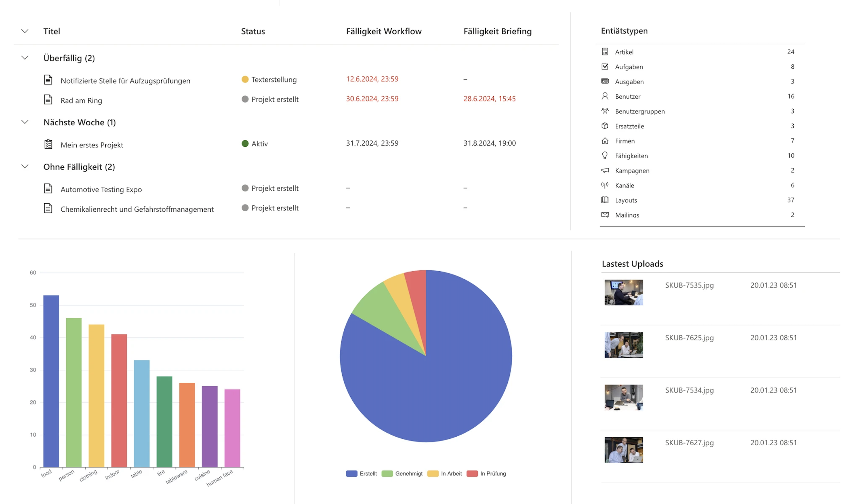The image size is (849, 504).
Task: Click the Benutzer person icon
Action: pos(604,96)
